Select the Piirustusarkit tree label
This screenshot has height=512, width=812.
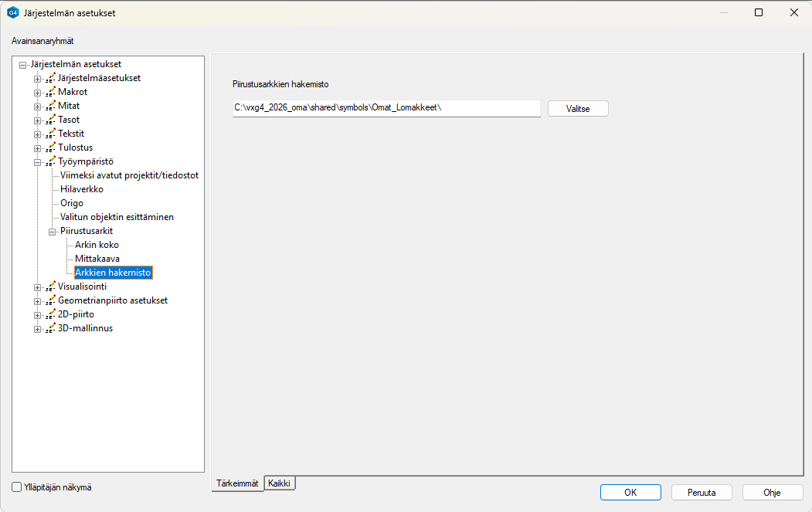pyautogui.click(x=87, y=231)
